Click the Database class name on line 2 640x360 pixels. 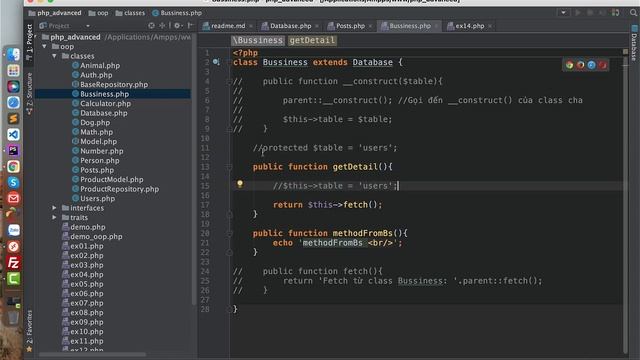pyautogui.click(x=372, y=62)
